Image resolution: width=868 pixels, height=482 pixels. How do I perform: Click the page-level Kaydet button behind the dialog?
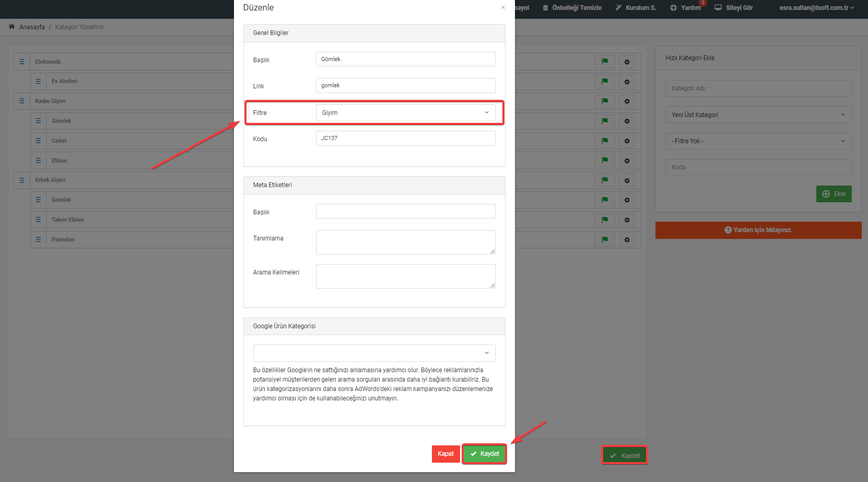(x=625, y=455)
